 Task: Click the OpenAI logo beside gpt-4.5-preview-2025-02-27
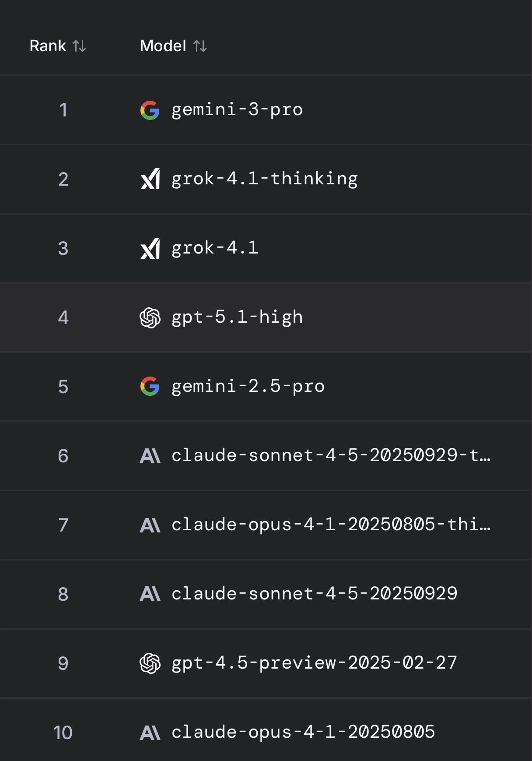click(x=150, y=663)
